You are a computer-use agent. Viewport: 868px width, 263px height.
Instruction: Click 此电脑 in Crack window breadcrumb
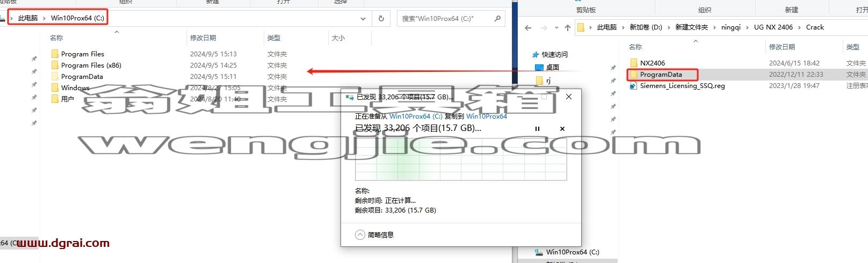(x=607, y=27)
